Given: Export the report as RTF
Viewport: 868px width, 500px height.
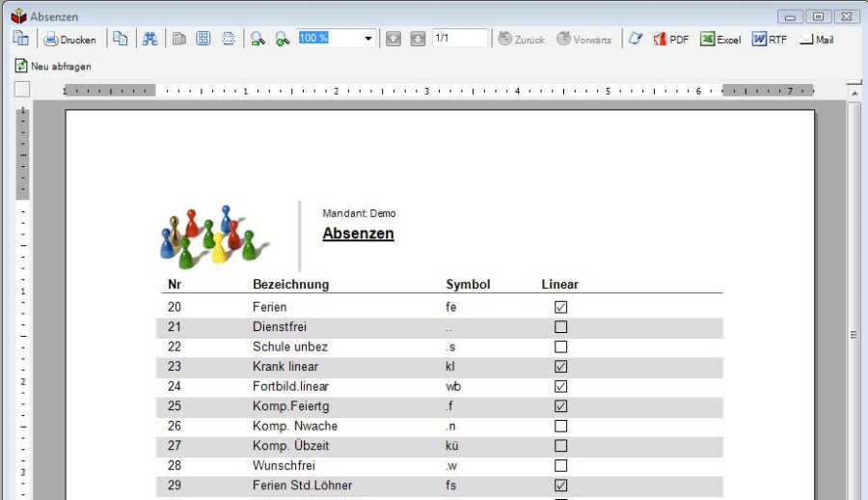Looking at the screenshot, I should (x=770, y=40).
